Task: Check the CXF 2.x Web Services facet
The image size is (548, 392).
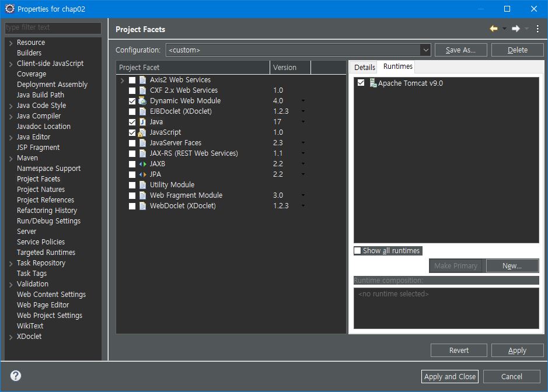Action: [132, 90]
